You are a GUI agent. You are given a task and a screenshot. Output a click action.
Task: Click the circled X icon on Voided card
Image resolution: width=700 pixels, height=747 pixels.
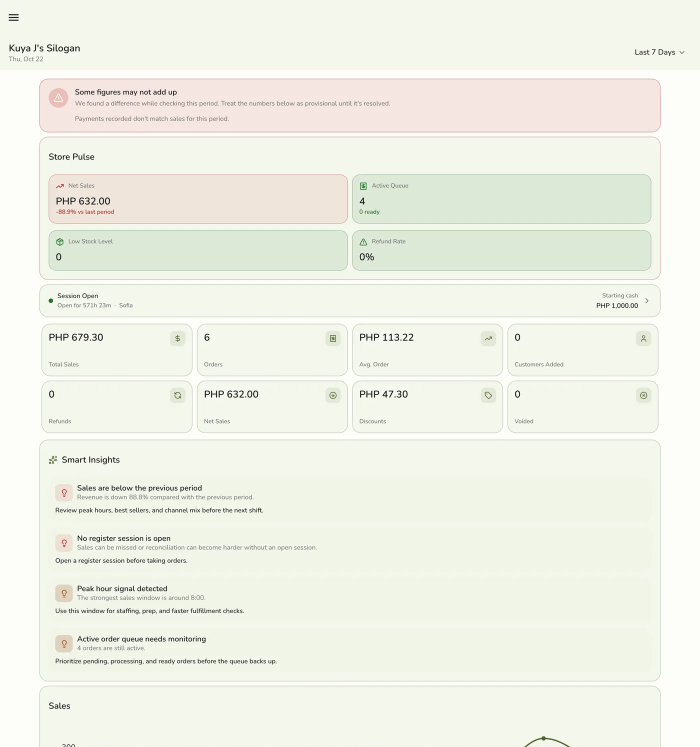click(643, 395)
